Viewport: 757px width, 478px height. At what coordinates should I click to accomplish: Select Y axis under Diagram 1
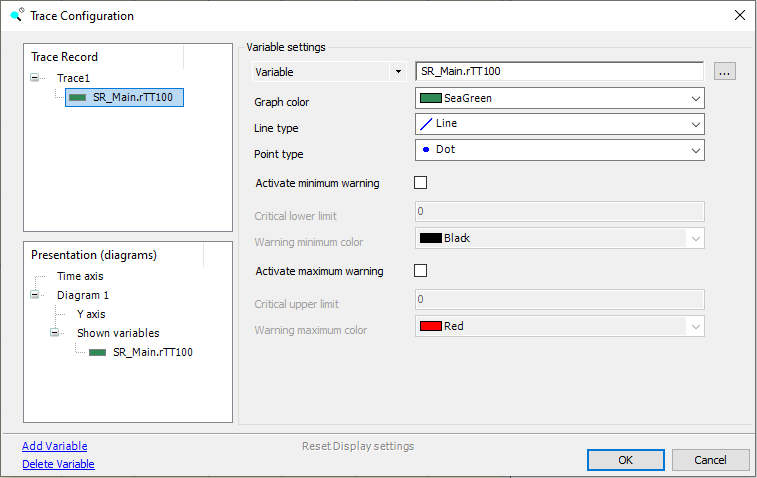[x=90, y=314]
